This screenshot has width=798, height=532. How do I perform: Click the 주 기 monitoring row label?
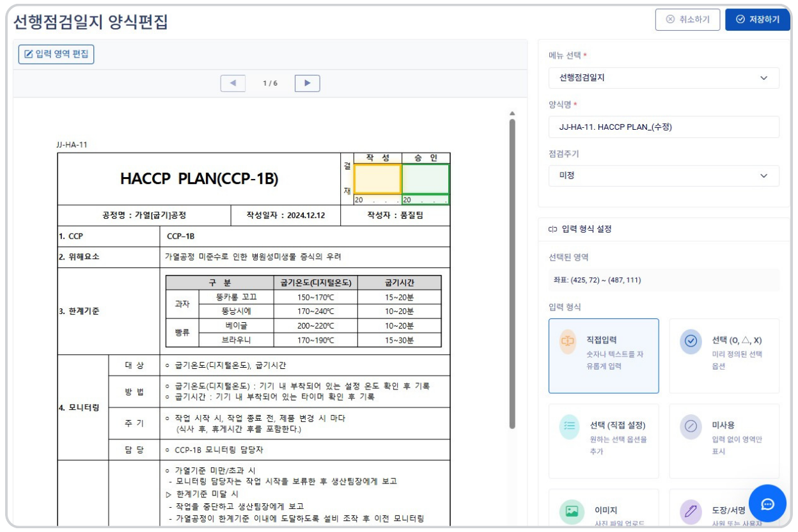134,423
